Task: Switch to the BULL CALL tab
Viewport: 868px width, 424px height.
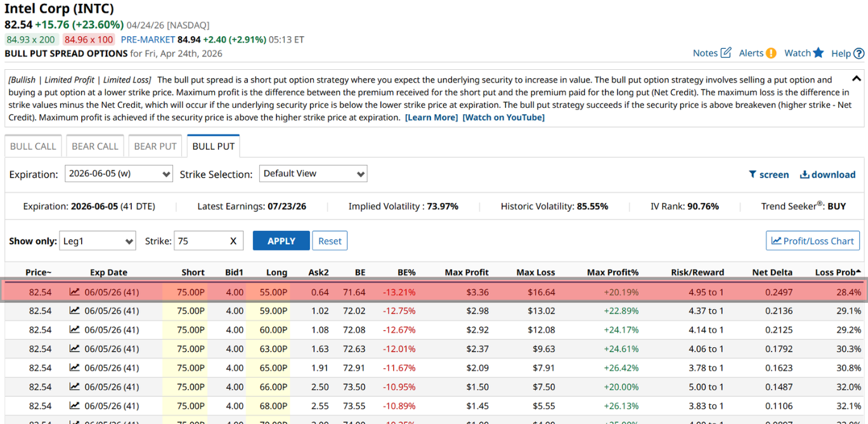Action: point(33,146)
